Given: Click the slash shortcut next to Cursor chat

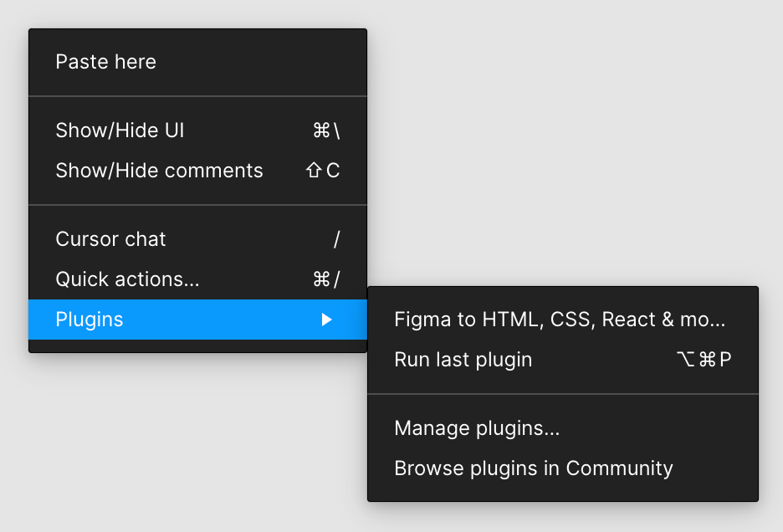Looking at the screenshot, I should [336, 238].
